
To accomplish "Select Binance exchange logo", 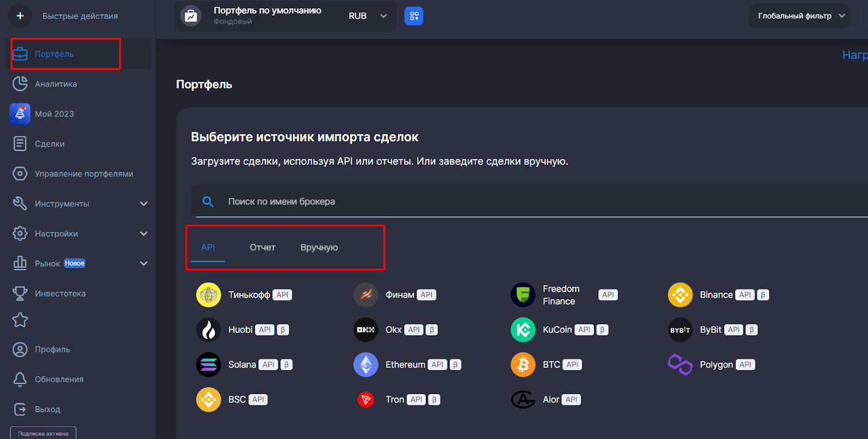I will 680,295.
